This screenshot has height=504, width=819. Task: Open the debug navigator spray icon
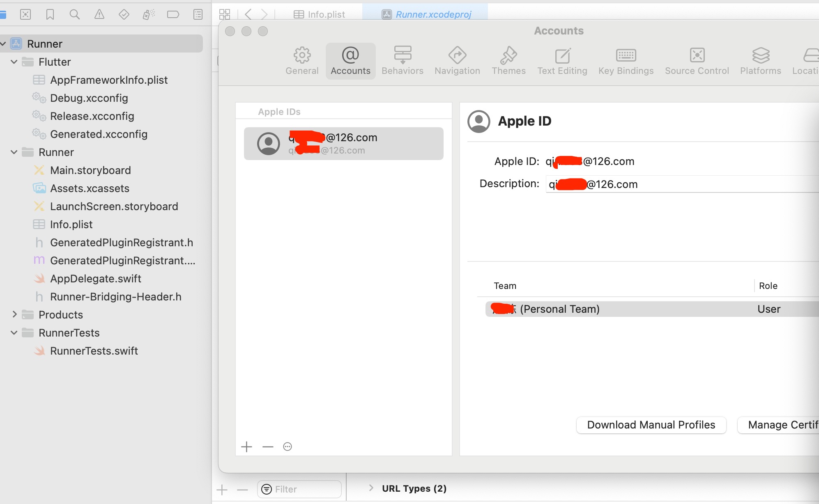tap(149, 15)
